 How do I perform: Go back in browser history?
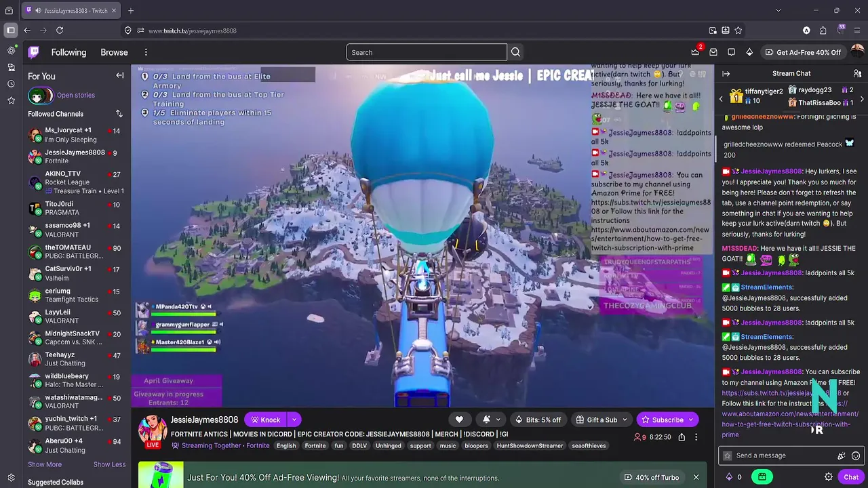[27, 30]
